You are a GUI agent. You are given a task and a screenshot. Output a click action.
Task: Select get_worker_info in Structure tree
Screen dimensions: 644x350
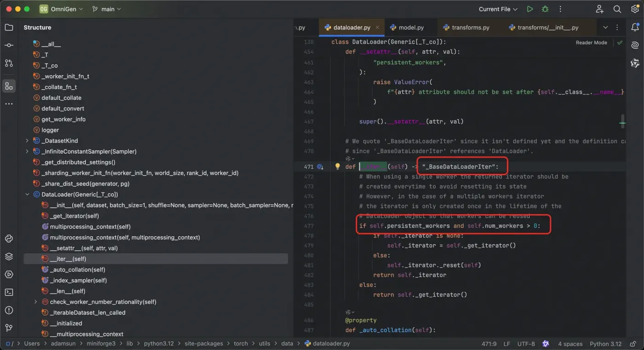coord(63,119)
